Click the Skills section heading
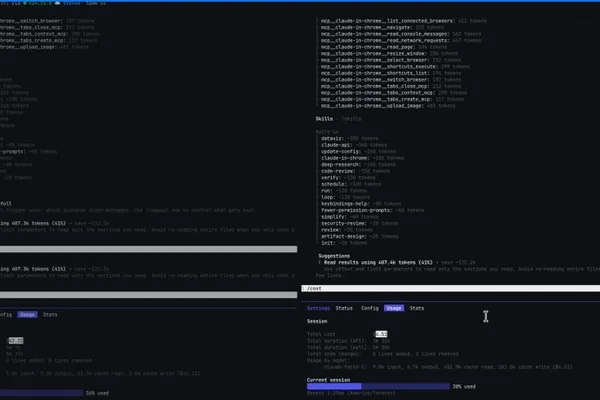Image resolution: width=600 pixels, height=400 pixels. pos(324,119)
